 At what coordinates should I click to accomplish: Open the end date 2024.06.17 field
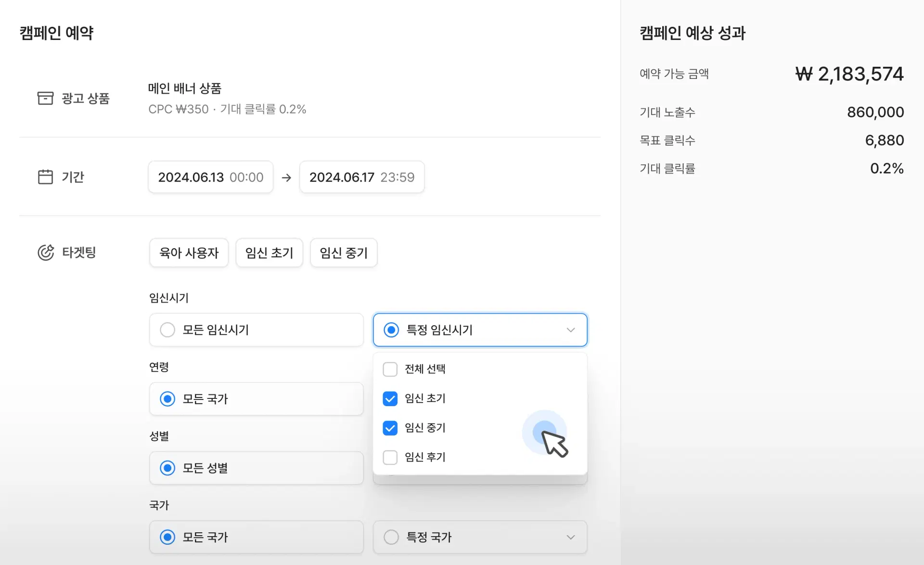(361, 177)
